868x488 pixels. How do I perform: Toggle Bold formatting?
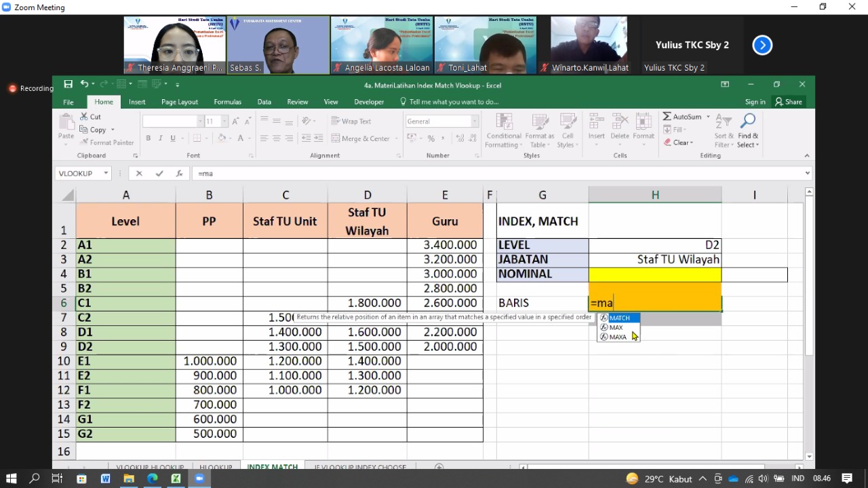pos(149,138)
